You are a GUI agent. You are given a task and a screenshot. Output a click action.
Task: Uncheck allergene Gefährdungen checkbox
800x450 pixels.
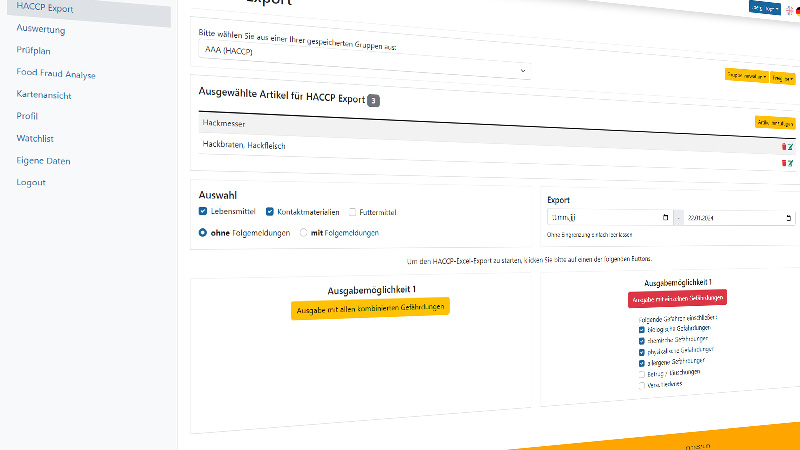pyautogui.click(x=642, y=363)
